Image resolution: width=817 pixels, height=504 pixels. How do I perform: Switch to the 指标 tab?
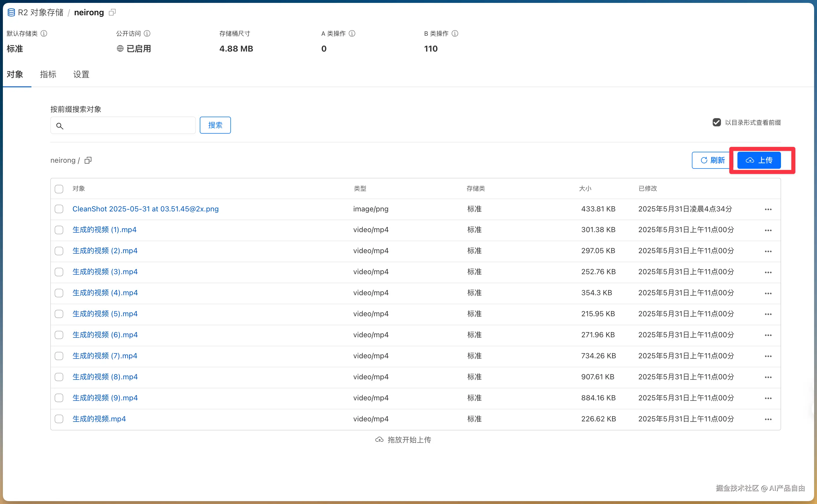(48, 74)
